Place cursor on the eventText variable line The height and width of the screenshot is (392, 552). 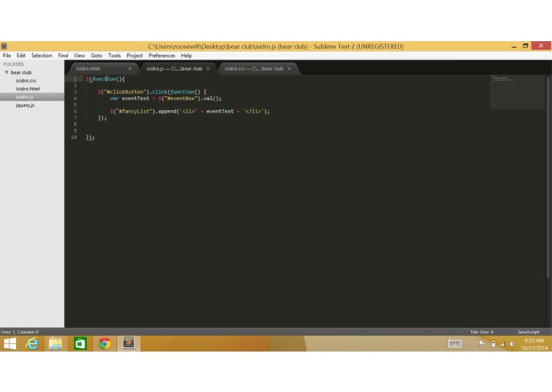(165, 98)
